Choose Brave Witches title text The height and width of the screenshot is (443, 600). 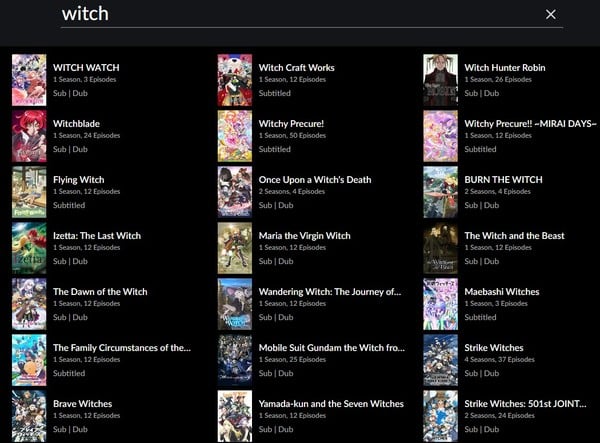pyautogui.click(x=82, y=404)
